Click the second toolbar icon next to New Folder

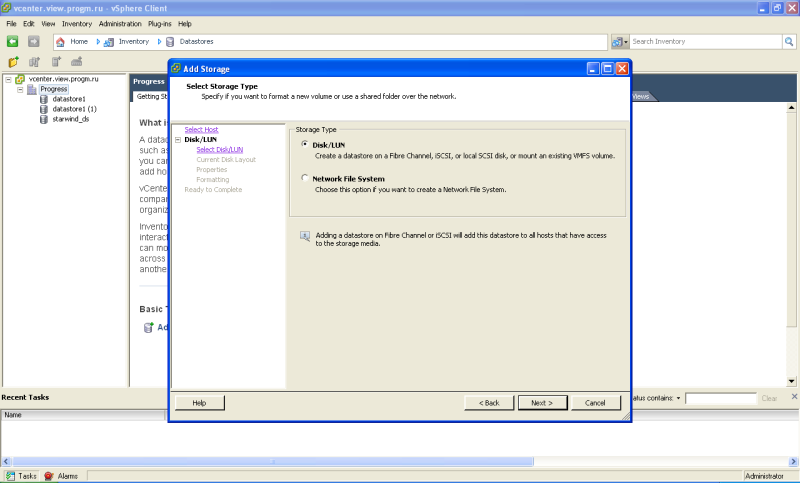(x=34, y=62)
